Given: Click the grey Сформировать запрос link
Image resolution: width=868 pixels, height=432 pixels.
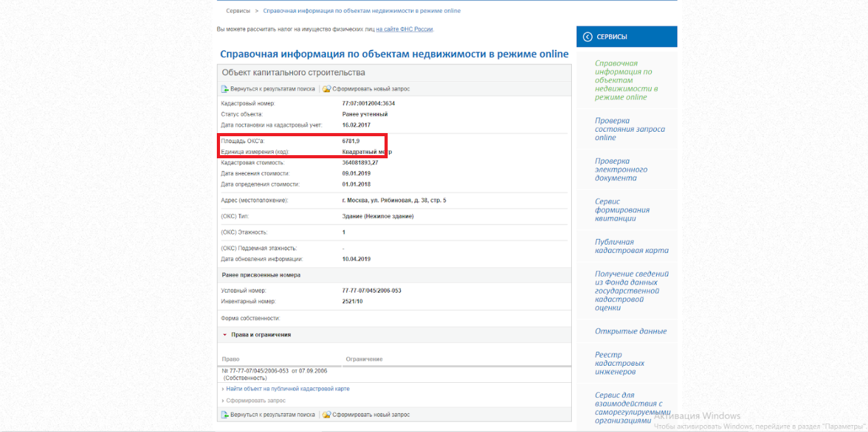Looking at the screenshot, I should coord(256,400).
